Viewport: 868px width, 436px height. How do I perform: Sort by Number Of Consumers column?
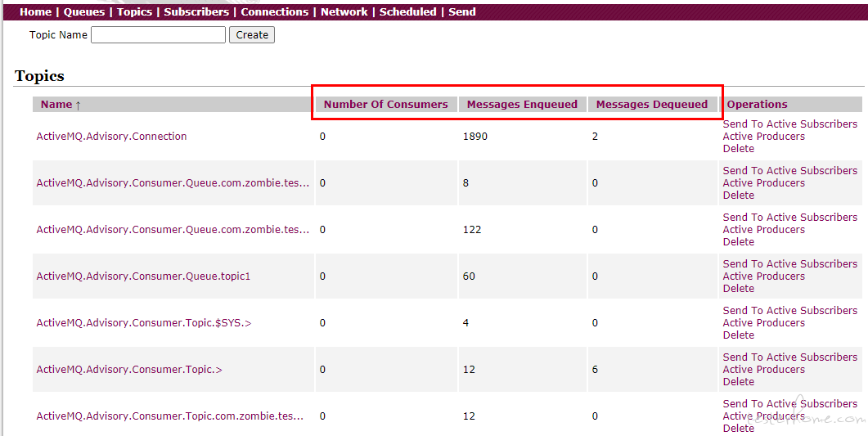tap(386, 104)
